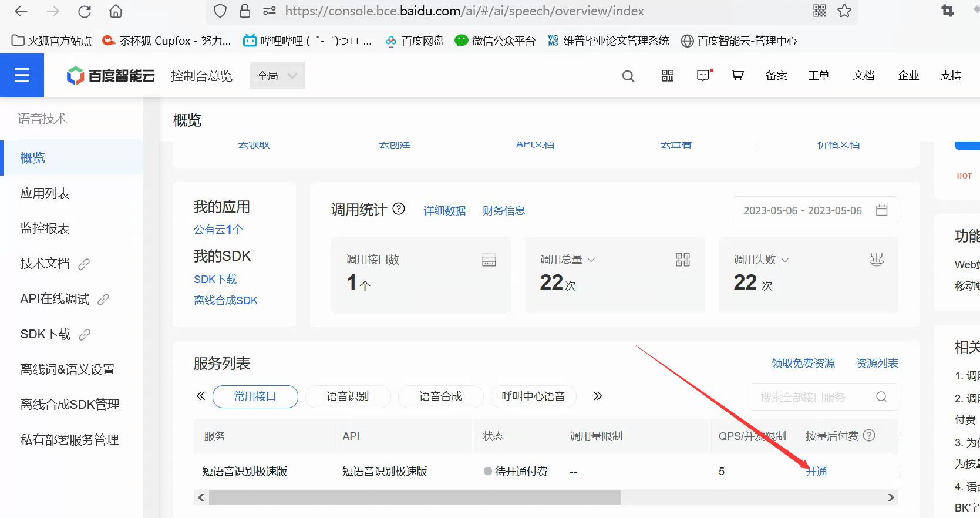Click the 搜索全部接口服务 search field
Image resolution: width=980 pixels, height=518 pixels.
pyautogui.click(x=824, y=397)
